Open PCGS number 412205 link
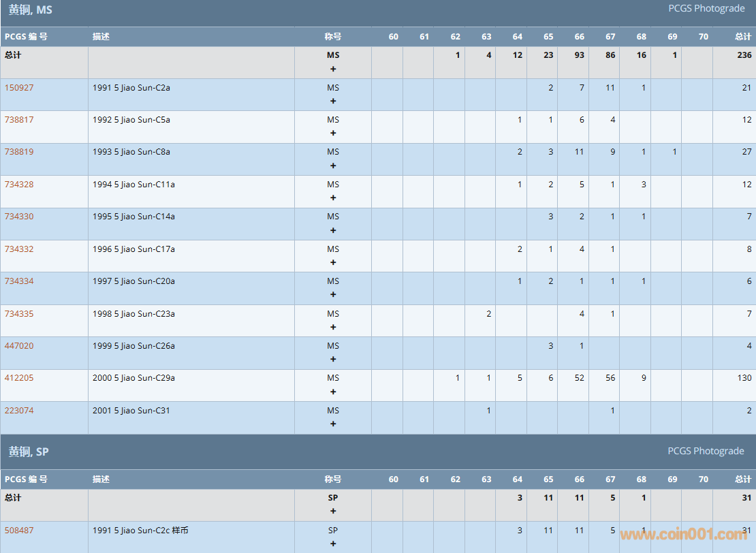 pos(19,378)
